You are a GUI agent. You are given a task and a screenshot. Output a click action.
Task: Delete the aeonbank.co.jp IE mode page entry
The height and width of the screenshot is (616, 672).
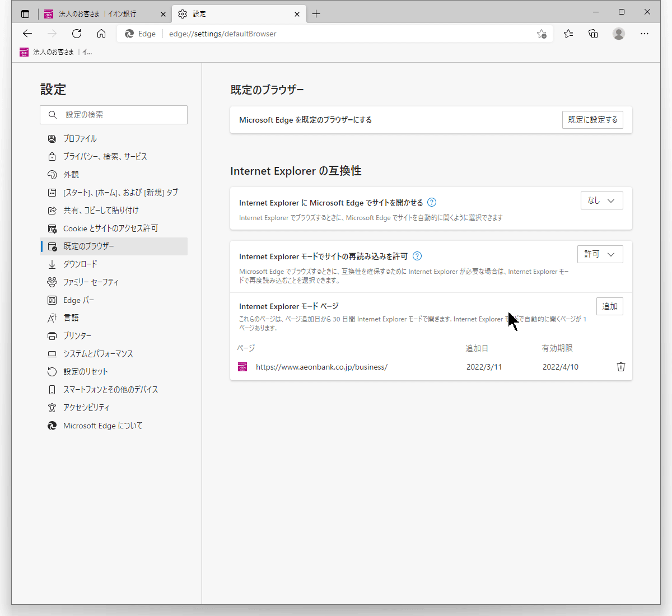(620, 367)
